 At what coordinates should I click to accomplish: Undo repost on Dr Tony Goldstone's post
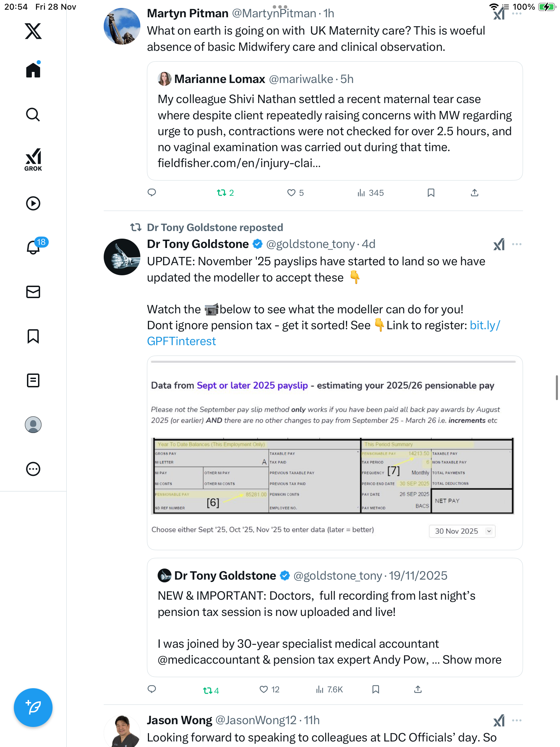click(x=207, y=690)
